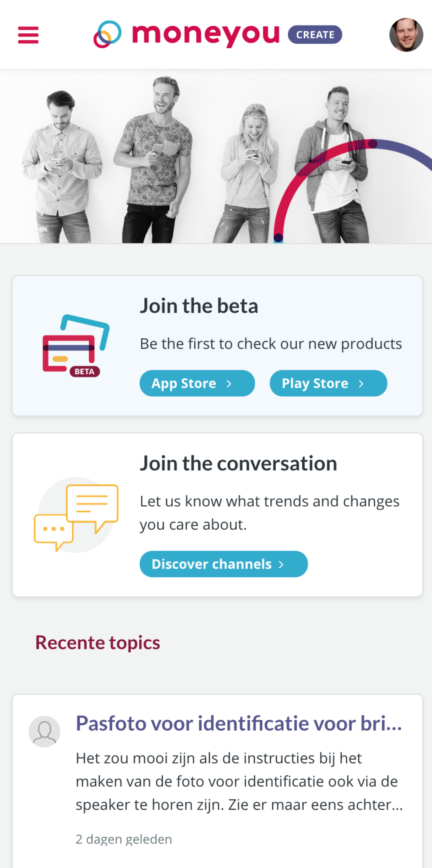Click Discover channels button
Screen dimensions: 432x868
click(224, 564)
